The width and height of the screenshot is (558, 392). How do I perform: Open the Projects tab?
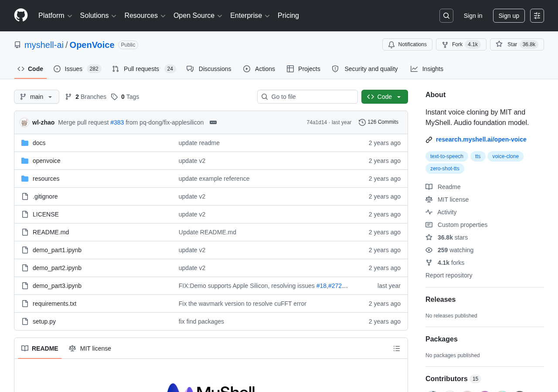click(x=303, y=69)
